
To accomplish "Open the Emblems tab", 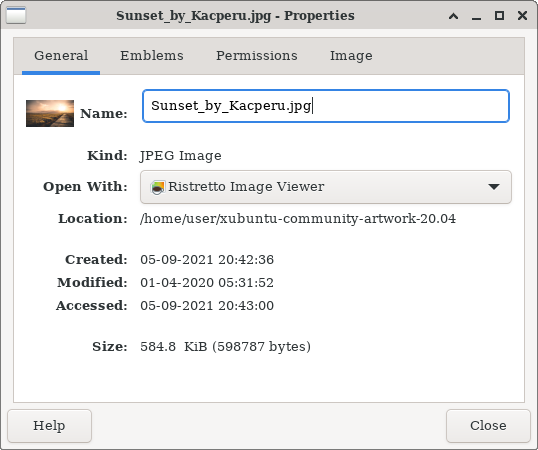I will coord(152,56).
